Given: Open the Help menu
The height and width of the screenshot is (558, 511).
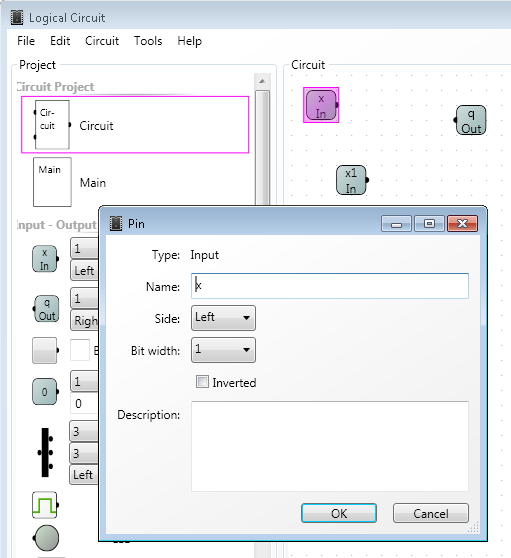Looking at the screenshot, I should tap(190, 41).
